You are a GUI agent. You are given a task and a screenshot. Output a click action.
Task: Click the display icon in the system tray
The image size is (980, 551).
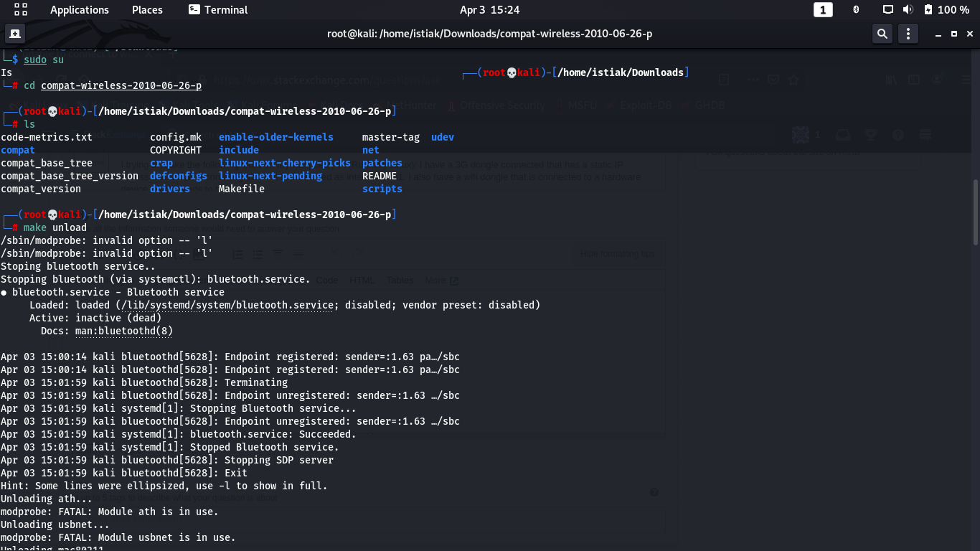click(x=887, y=10)
